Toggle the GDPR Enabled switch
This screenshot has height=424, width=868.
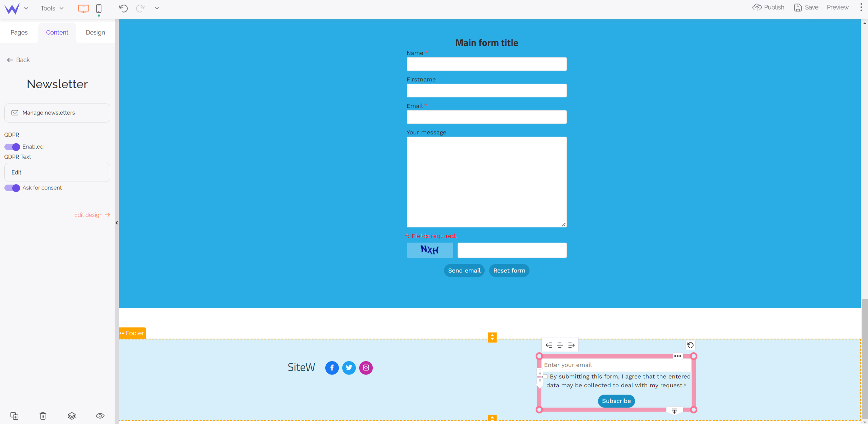tap(12, 146)
